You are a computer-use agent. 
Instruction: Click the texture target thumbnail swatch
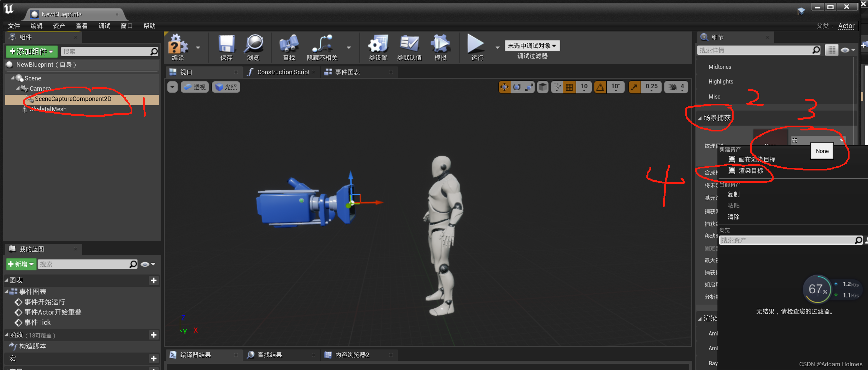[770, 137]
